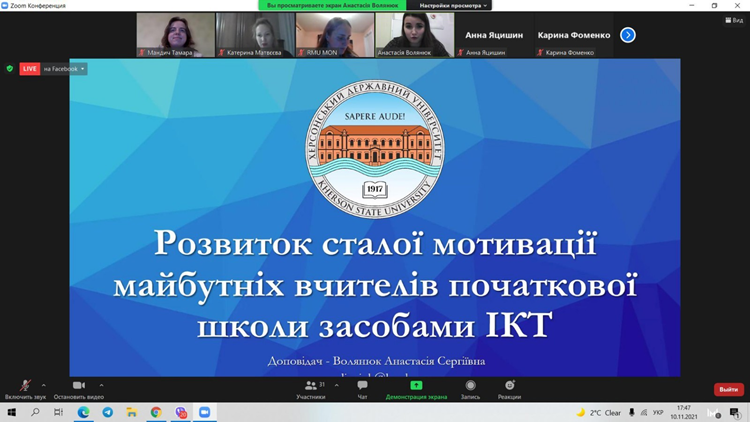The width and height of the screenshot is (750, 422).
Task: Click the red LIVE indicator
Action: coord(30,69)
